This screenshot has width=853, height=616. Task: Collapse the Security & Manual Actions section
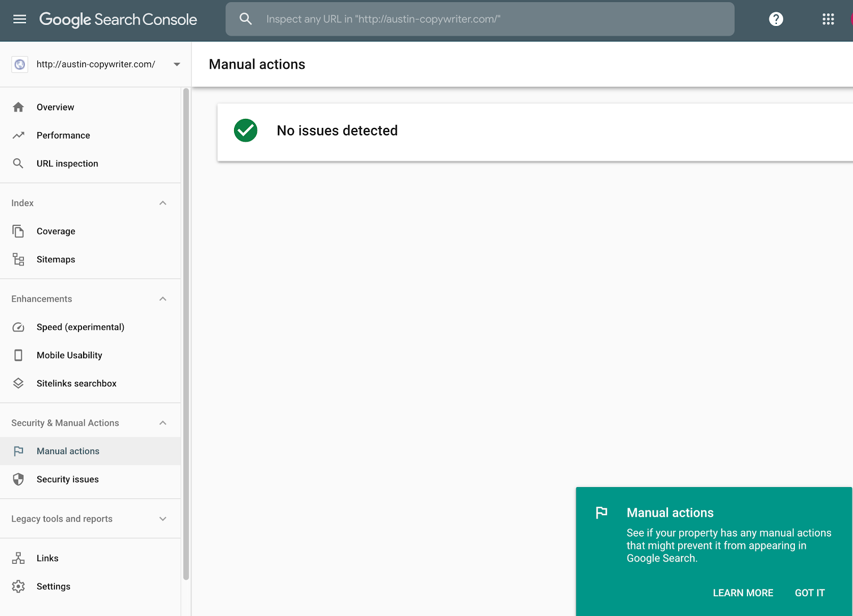click(163, 423)
